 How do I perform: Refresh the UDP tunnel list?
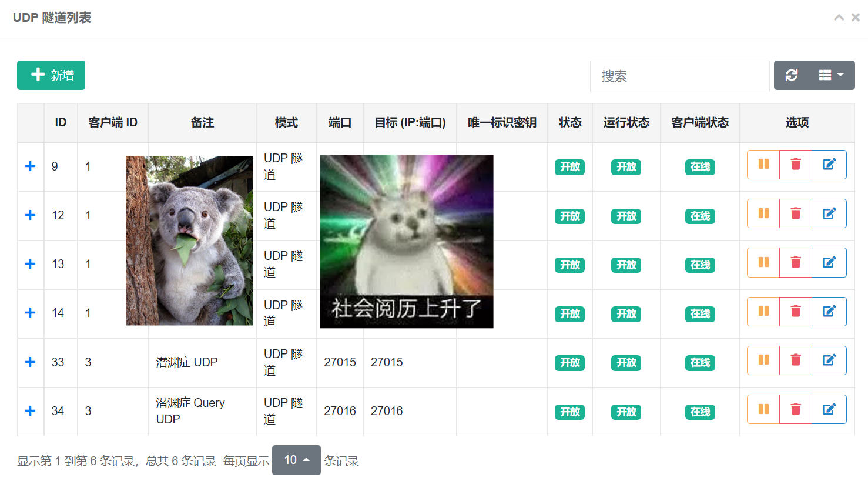tap(792, 75)
